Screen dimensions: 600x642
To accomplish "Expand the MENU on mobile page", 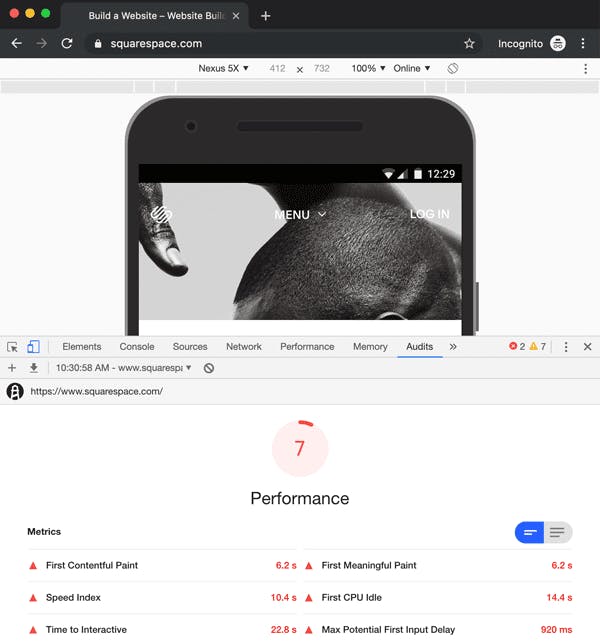I will coord(300,214).
